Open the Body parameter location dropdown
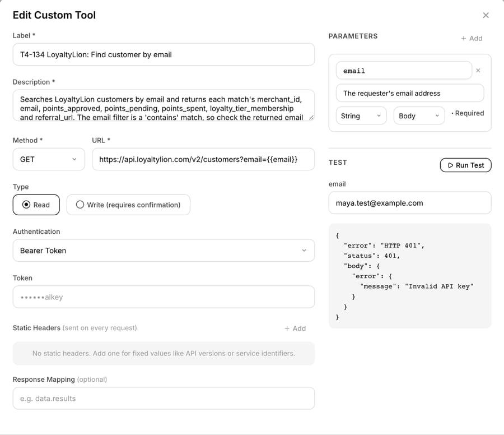Image resolution: width=504 pixels, height=435 pixels. click(419, 115)
